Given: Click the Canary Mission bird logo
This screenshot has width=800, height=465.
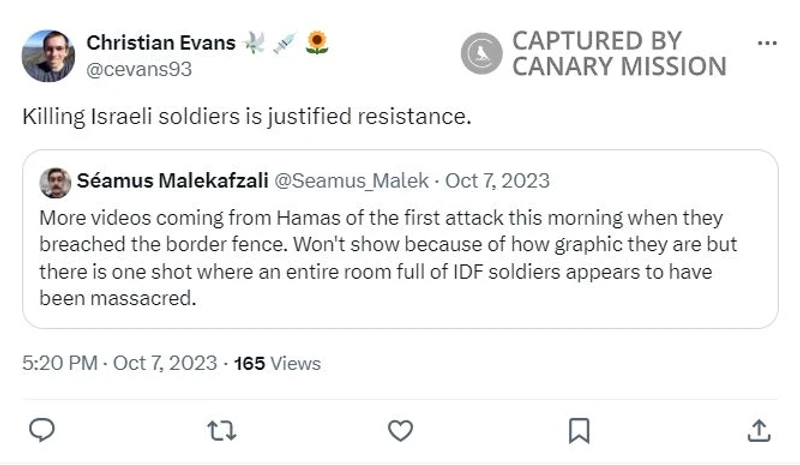Looking at the screenshot, I should point(481,54).
